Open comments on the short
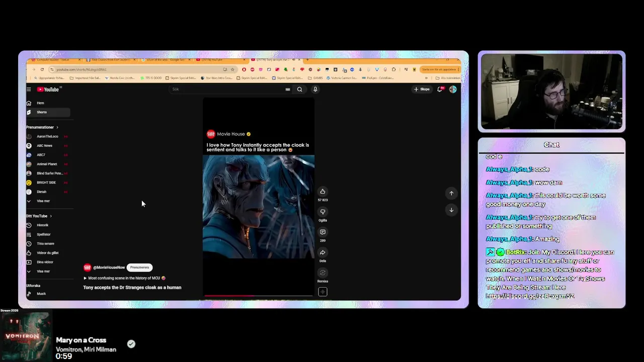The width and height of the screenshot is (644, 362). coord(323,232)
